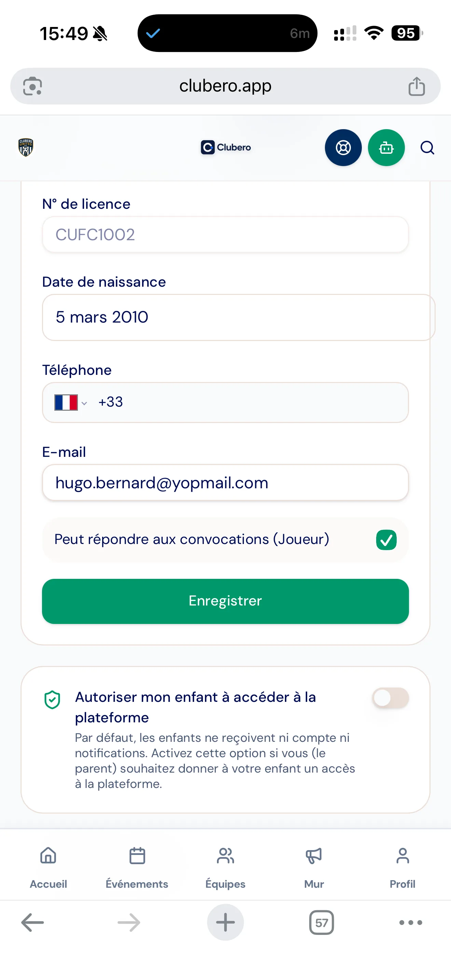This screenshot has width=451, height=980.
Task: Tap the magnifier search icon
Action: [427, 148]
